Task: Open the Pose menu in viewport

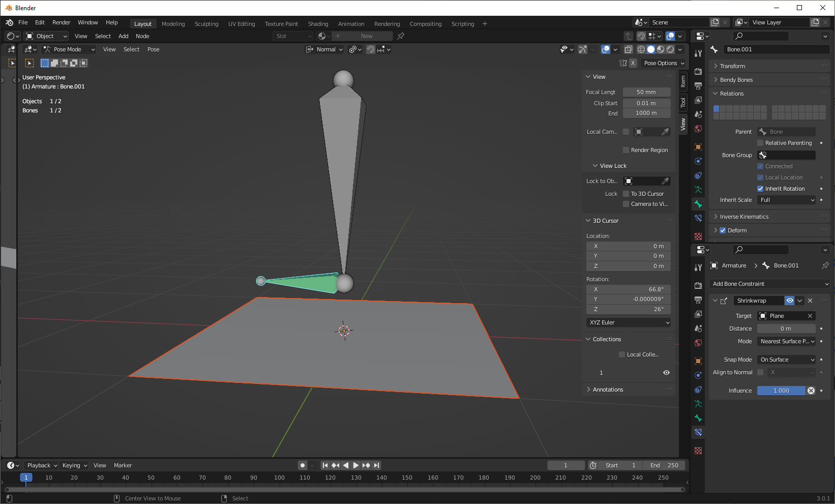Action: [x=153, y=49]
